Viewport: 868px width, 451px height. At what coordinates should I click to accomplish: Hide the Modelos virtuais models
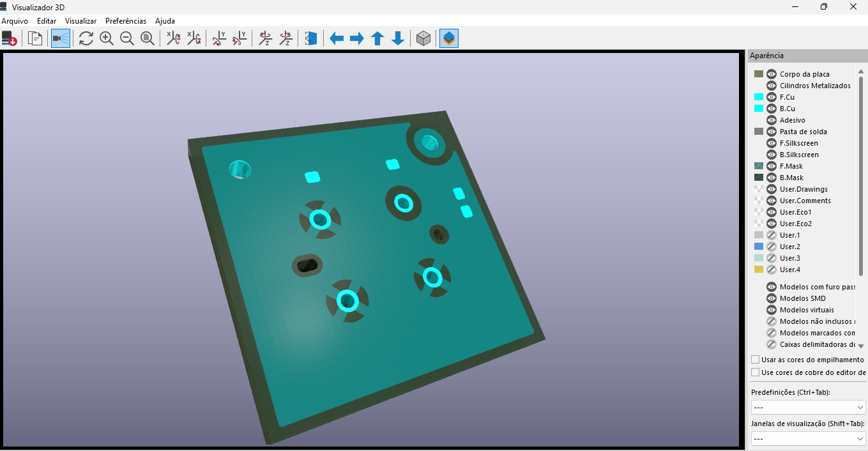pos(772,310)
